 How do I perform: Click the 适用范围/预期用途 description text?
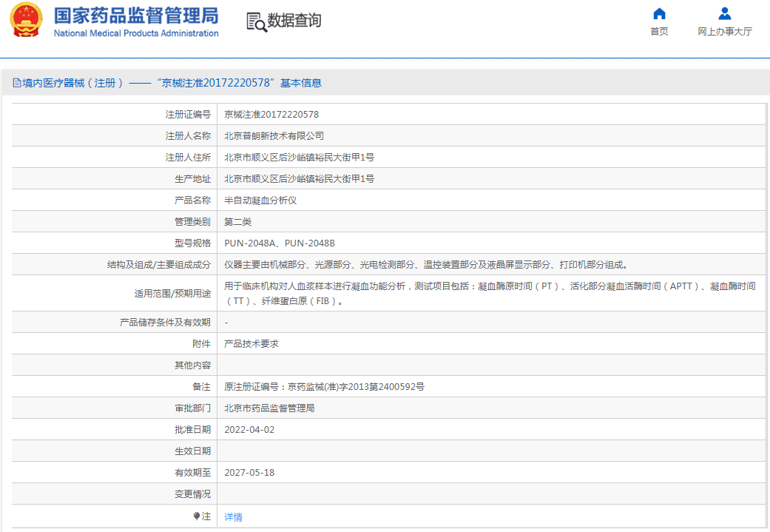[x=490, y=293]
